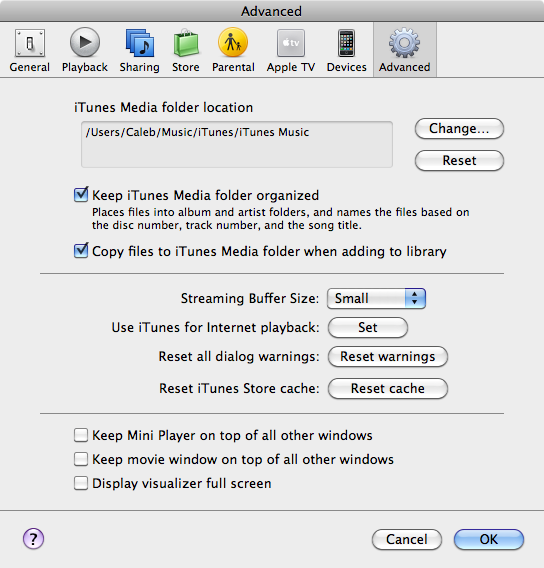
Task: Go to the Store preferences pane
Action: point(186,51)
